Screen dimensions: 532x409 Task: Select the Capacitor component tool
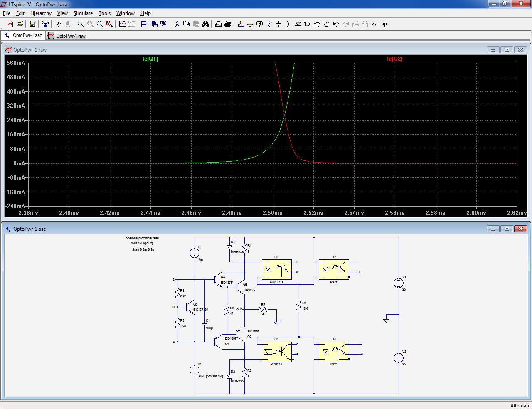click(279, 24)
